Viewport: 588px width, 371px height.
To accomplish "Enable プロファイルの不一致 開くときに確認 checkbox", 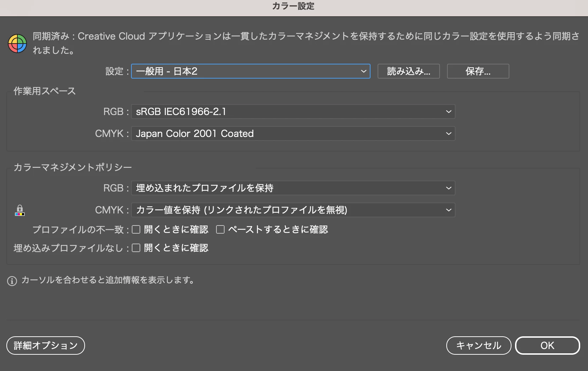I will (x=136, y=229).
